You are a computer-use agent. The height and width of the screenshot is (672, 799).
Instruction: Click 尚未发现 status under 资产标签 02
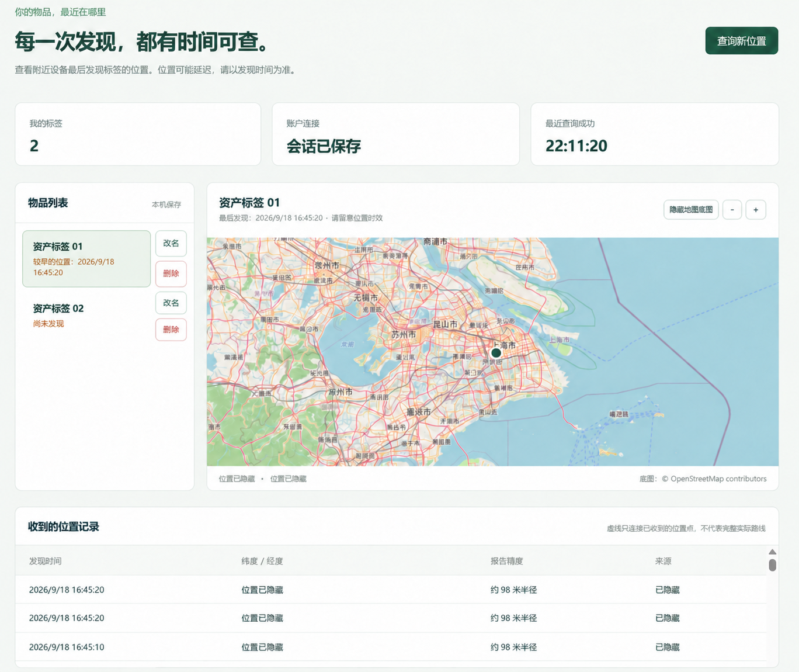pos(48,324)
